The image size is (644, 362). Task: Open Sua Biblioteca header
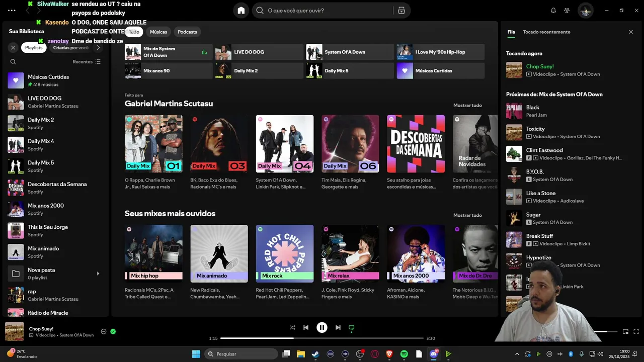[x=26, y=31]
